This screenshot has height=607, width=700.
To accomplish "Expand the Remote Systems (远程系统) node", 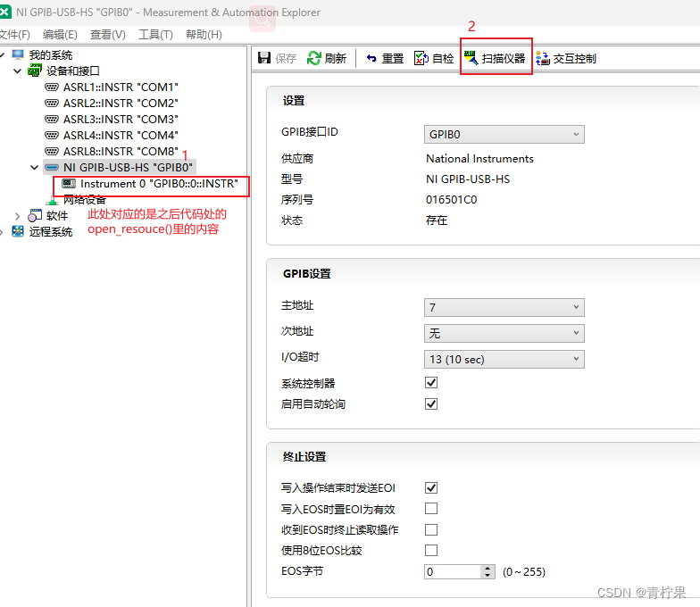I will 2,232.
